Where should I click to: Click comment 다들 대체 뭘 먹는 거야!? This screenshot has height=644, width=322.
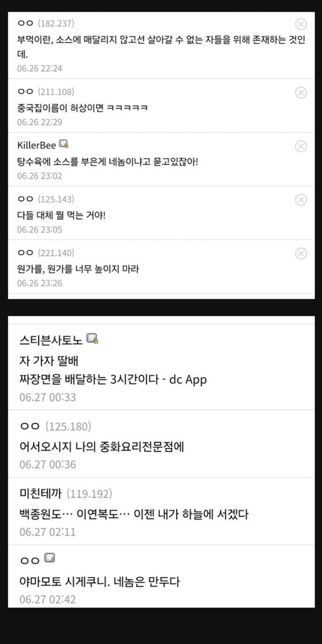point(61,215)
